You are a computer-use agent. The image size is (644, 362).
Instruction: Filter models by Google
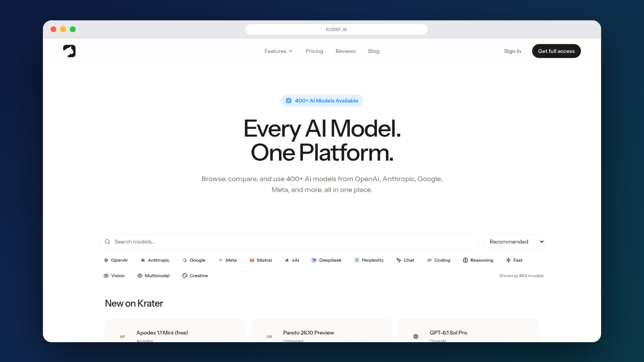pyautogui.click(x=194, y=260)
